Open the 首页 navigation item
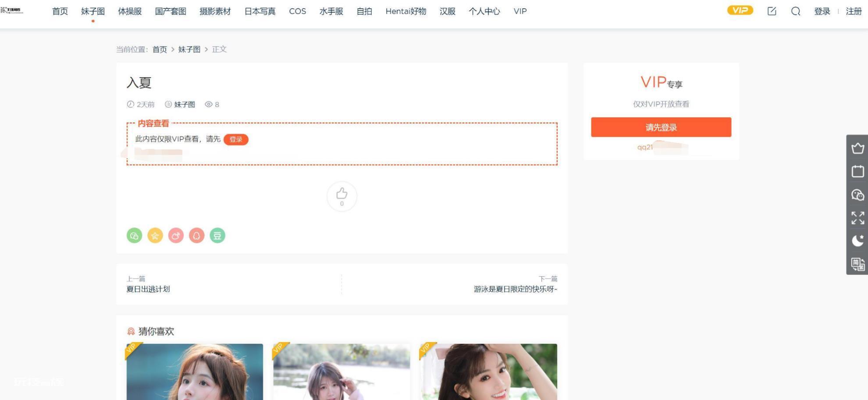868x400 pixels. point(60,11)
